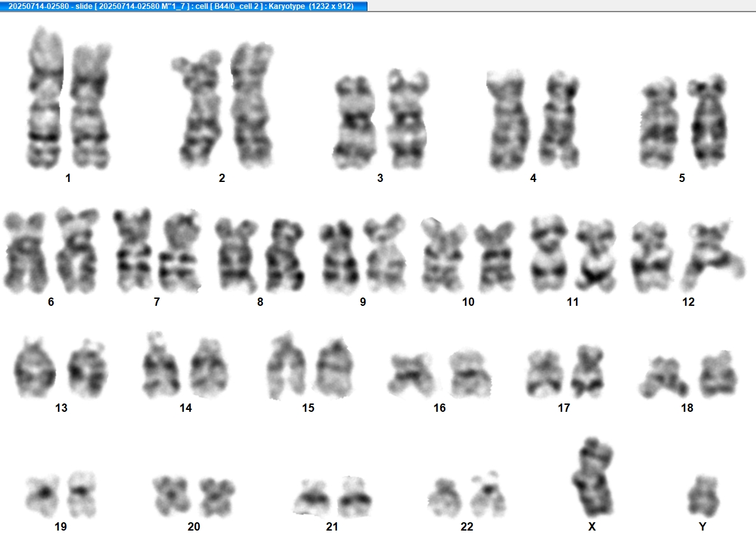Select the left chromosome 18 homolog
The height and width of the screenshot is (551, 756).
click(664, 377)
